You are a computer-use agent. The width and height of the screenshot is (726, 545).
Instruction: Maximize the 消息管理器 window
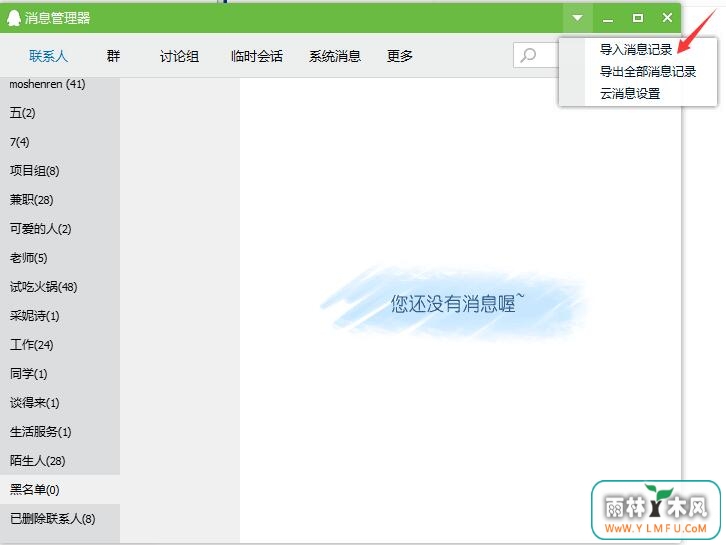tap(638, 18)
